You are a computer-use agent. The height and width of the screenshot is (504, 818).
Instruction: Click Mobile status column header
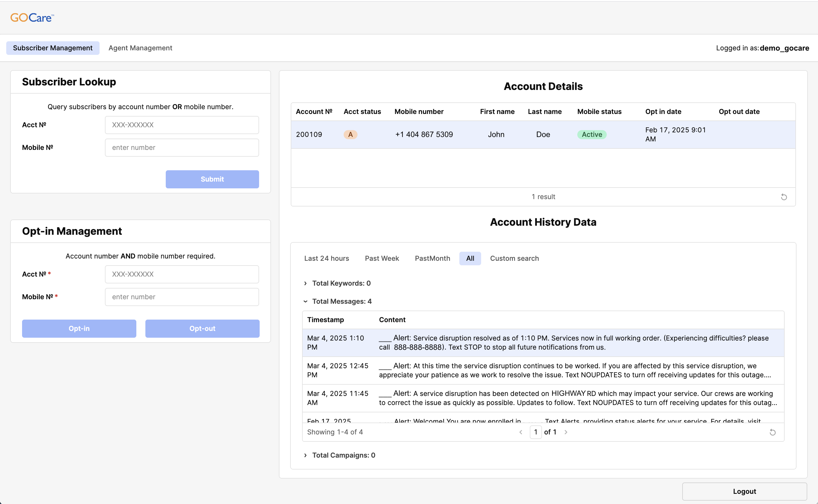(x=599, y=112)
